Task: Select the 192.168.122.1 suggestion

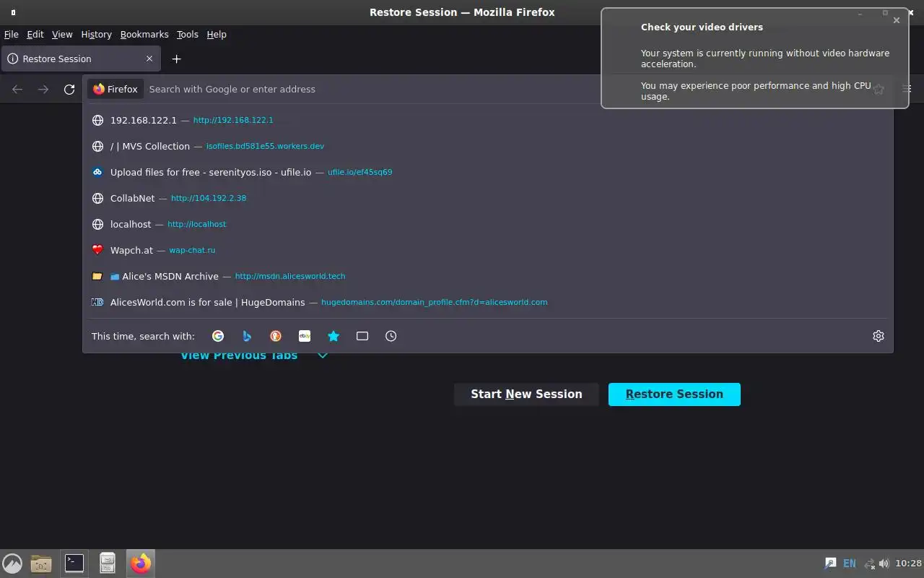Action: click(x=488, y=120)
